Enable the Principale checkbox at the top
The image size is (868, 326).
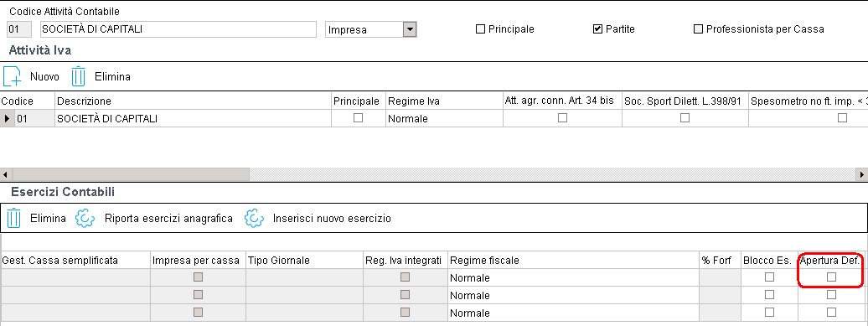pyautogui.click(x=481, y=29)
